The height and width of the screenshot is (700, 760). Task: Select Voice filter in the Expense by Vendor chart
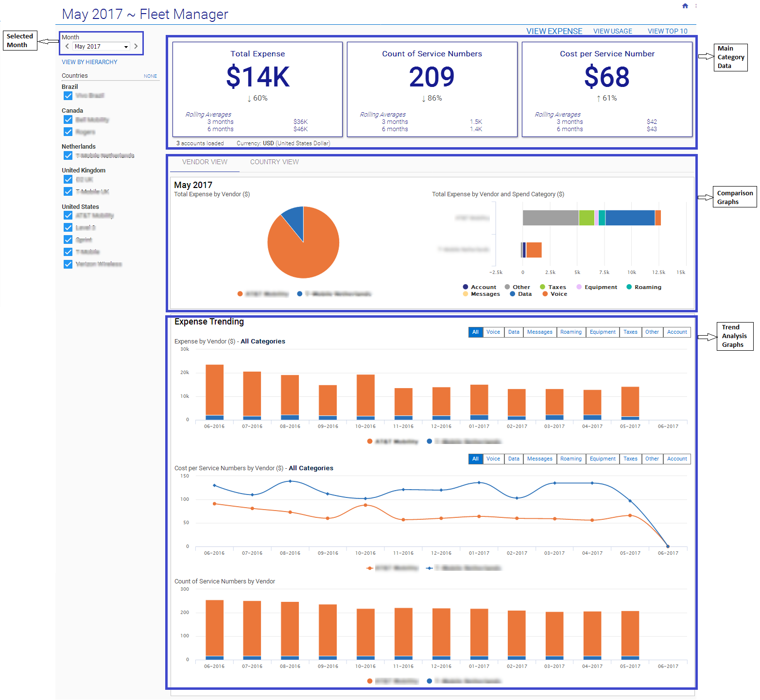click(493, 332)
